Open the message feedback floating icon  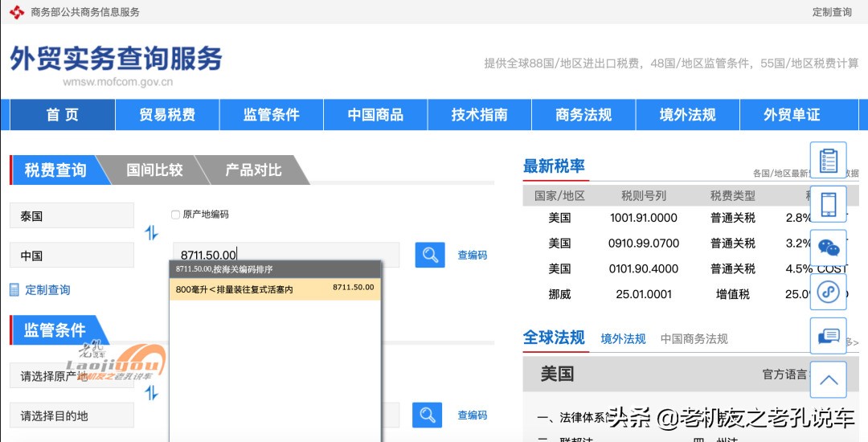click(828, 336)
